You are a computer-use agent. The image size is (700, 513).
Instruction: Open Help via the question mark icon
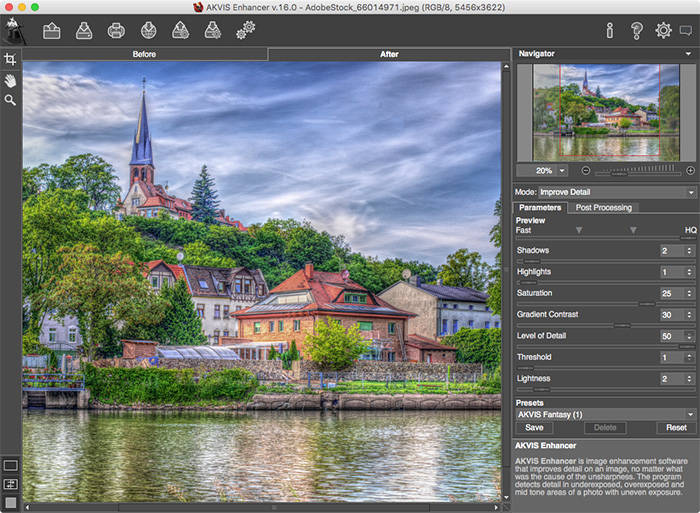tap(636, 31)
